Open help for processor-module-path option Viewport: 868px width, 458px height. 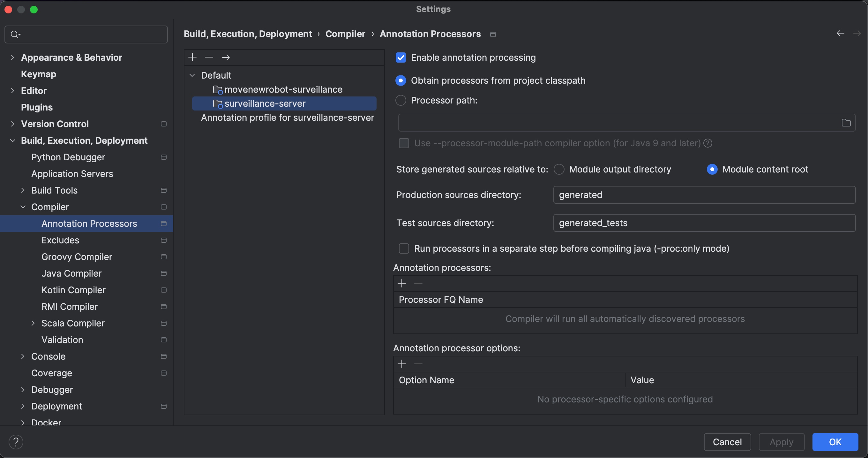pos(708,143)
